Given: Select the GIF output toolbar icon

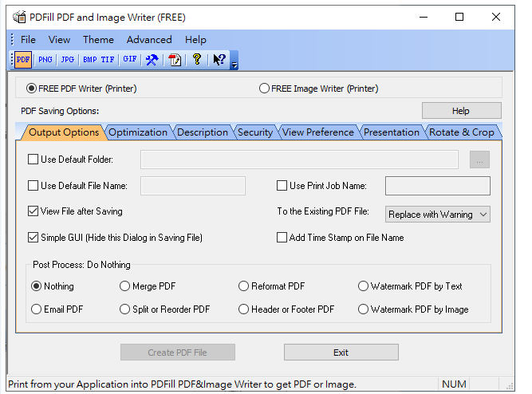Looking at the screenshot, I should (x=129, y=60).
